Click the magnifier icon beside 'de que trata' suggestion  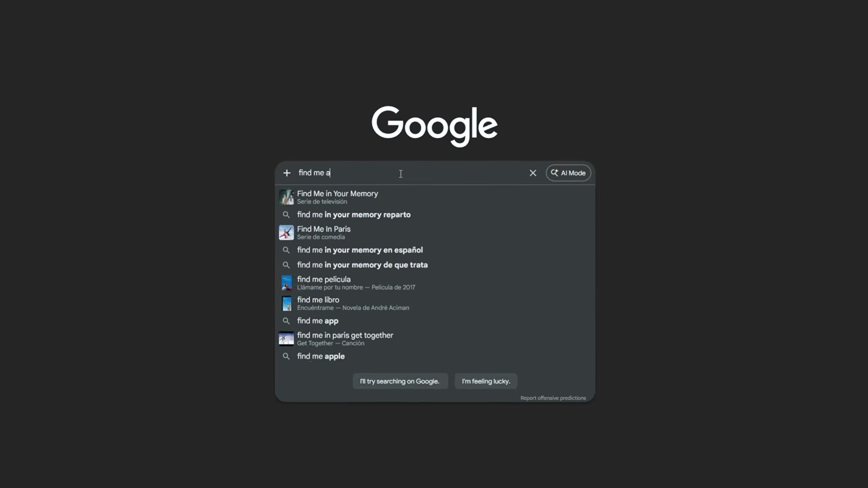(286, 265)
